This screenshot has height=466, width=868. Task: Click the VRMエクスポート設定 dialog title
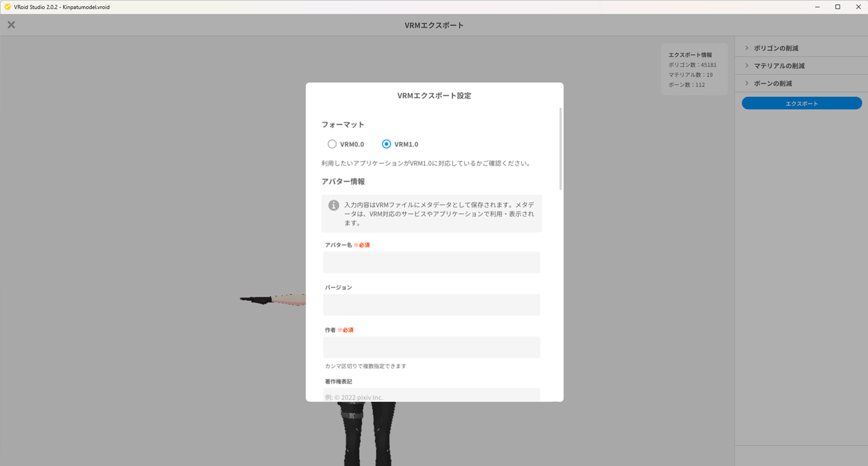tap(434, 96)
